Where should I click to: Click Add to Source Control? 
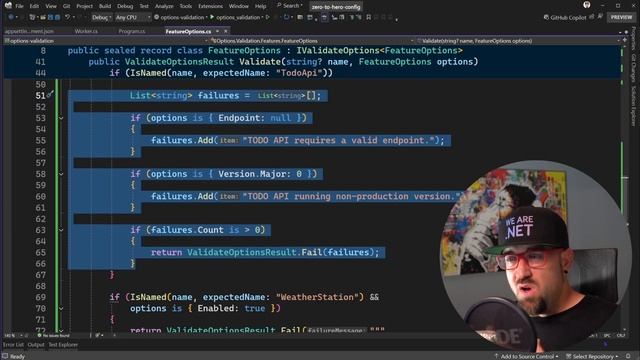coord(526,356)
